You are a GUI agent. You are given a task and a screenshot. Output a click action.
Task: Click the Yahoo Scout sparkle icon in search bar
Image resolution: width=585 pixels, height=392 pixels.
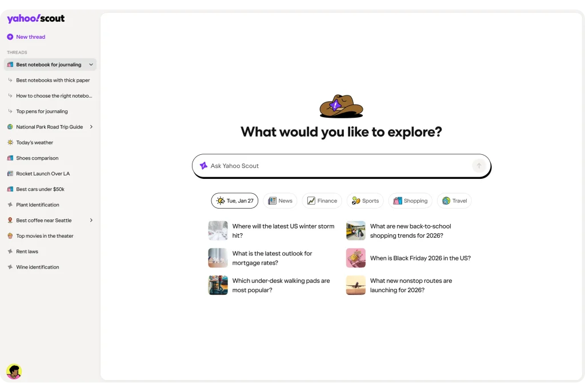coord(203,166)
